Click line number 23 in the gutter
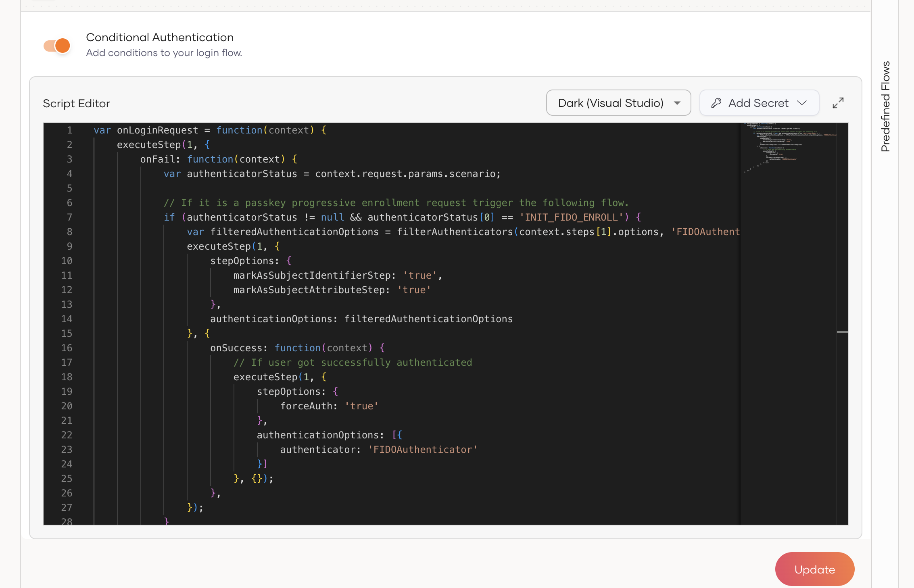The width and height of the screenshot is (914, 588). tap(67, 450)
